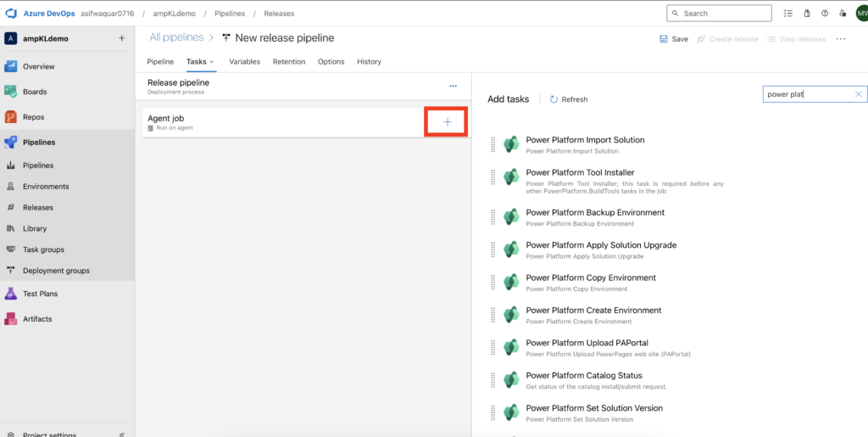Click View releases button
This screenshot has width=868, height=437.
tap(796, 39)
